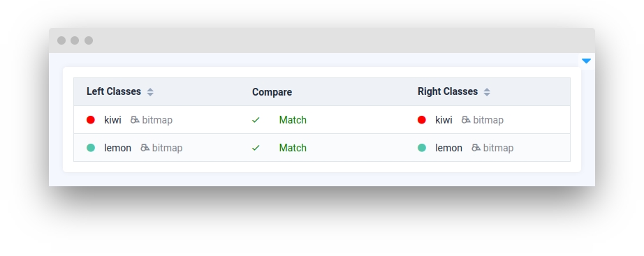
Task: Click the checkmark icon in kiwi row
Action: (256, 120)
